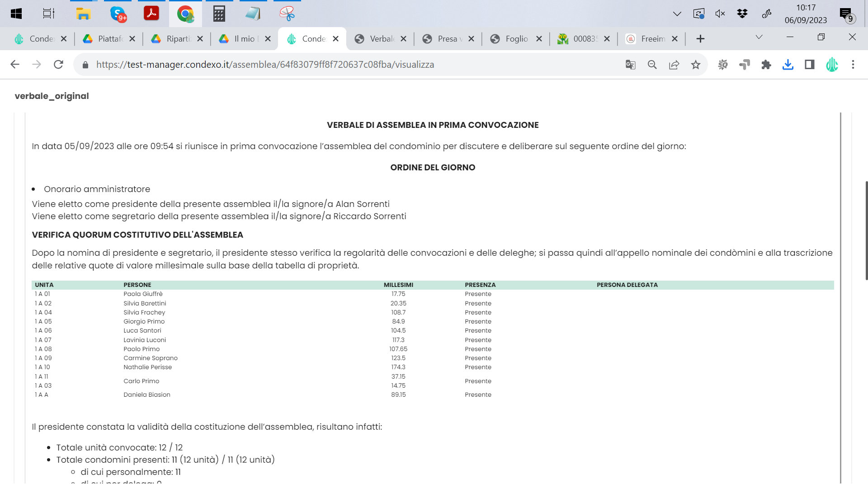868x488 pixels.
Task: Open the Chrome Downloads icon
Action: [788, 65]
